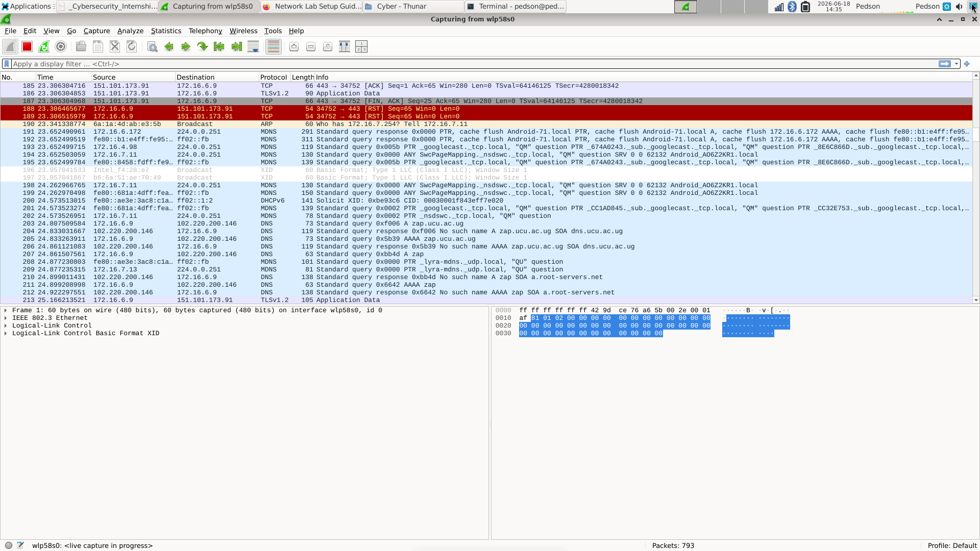The height and width of the screenshot is (551, 980).
Task: Click the Reload capture file icon
Action: (x=132, y=47)
